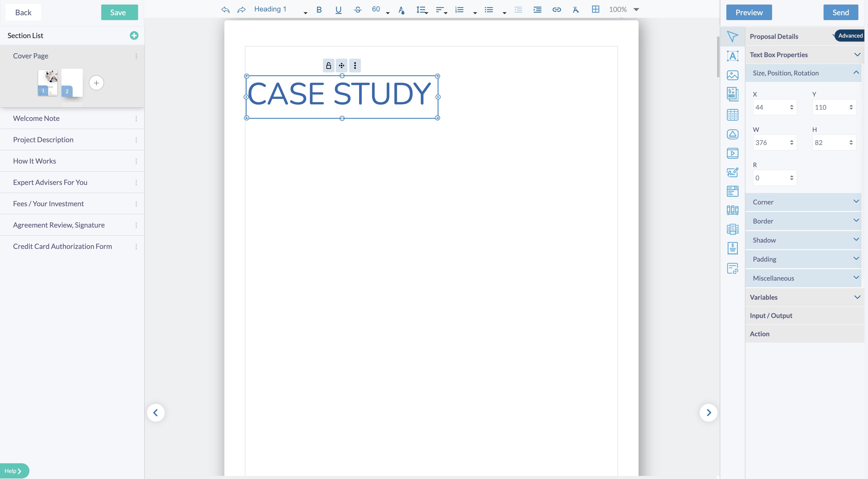Open the Welcome Note section
This screenshot has height=479, width=868.
click(x=36, y=118)
